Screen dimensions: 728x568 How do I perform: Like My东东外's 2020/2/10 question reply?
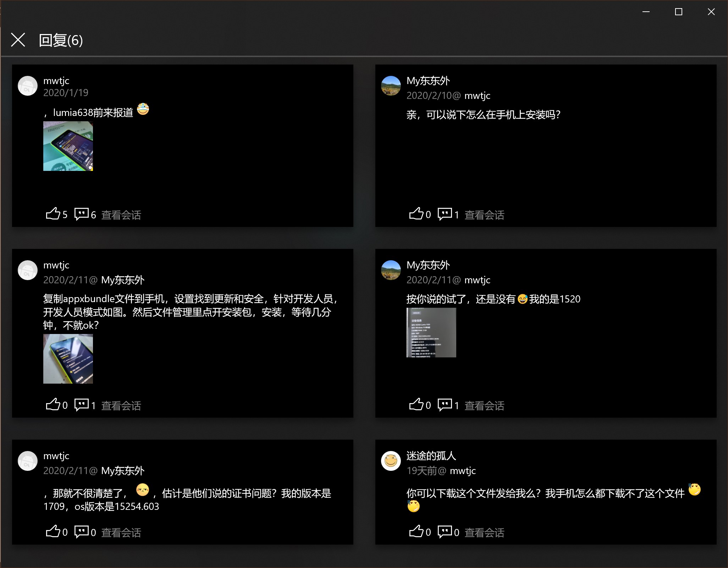coord(417,214)
